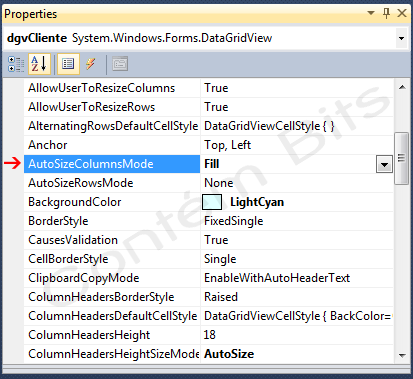Click DataGridViewCellStyle { } alternating rows value

click(269, 126)
